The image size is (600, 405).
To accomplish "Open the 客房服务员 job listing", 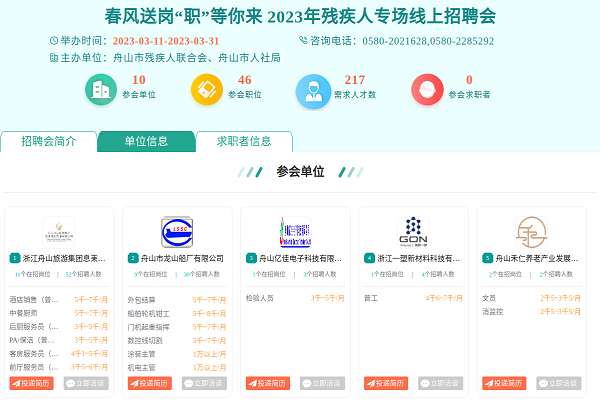I will coord(34,353).
